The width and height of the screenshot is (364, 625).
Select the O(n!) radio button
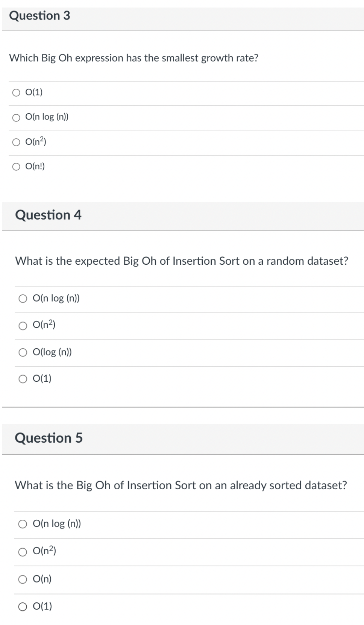(16, 167)
